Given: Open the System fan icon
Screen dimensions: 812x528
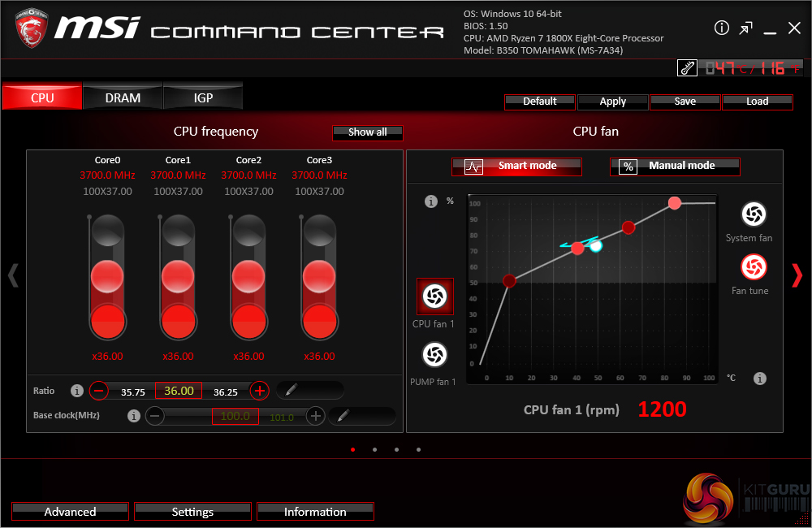Looking at the screenshot, I should click(x=754, y=214).
